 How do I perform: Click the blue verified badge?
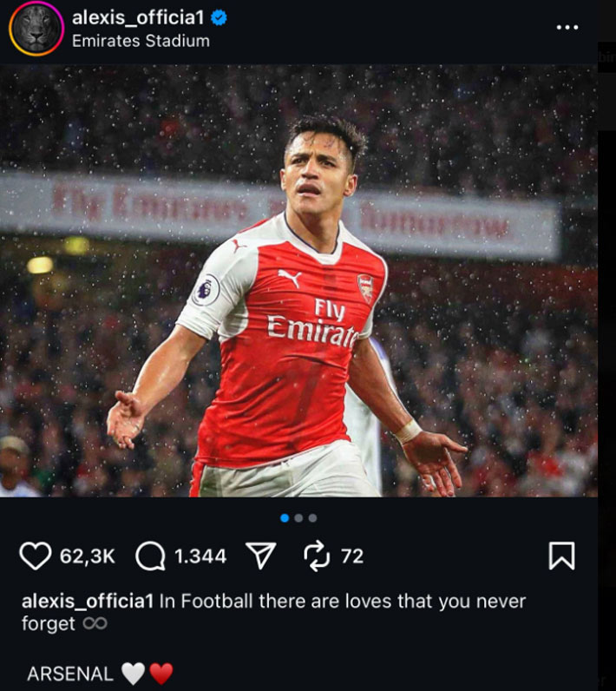[219, 17]
